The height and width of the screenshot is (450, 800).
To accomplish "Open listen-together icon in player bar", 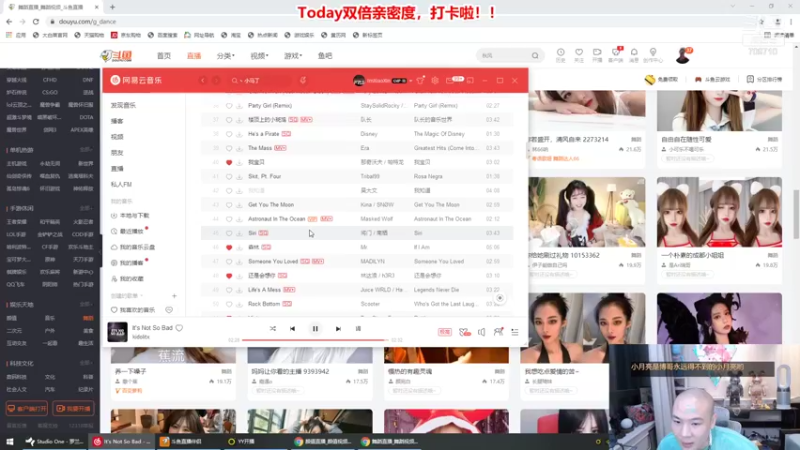I will point(498,332).
